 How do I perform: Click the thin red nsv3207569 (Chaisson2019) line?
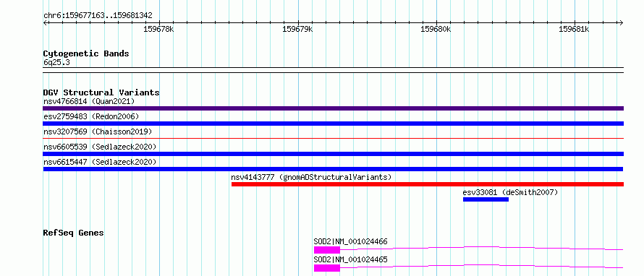click(333, 139)
